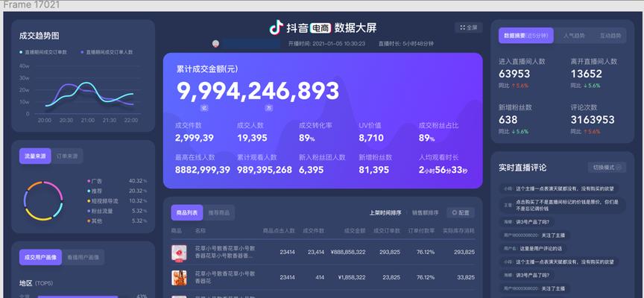The image size is (644, 298).
Task: Click the 推荐 legend dot
Action: click(x=89, y=191)
